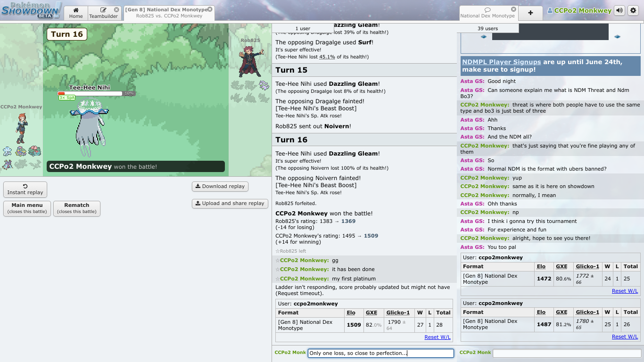Select the Rob825 vs. CCPo2 Monkwey battle tab
Image resolution: width=644 pixels, height=362 pixels.
(169, 13)
